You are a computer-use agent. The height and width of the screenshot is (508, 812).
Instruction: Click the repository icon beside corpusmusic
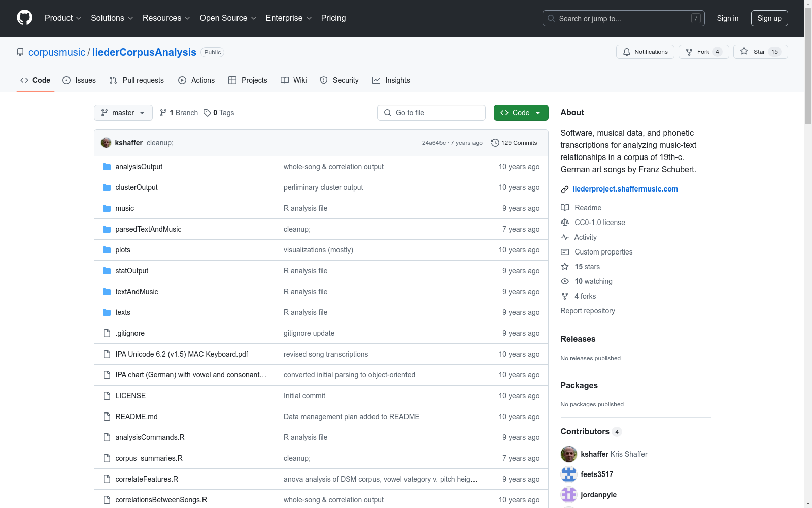click(x=20, y=52)
